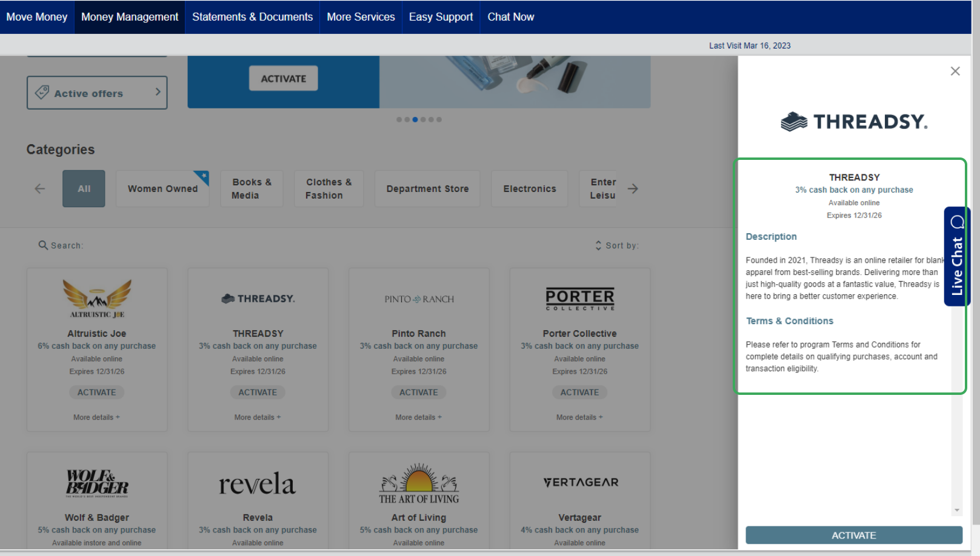Select the Department Store category
Screen dimensions: 980x556
coord(427,188)
